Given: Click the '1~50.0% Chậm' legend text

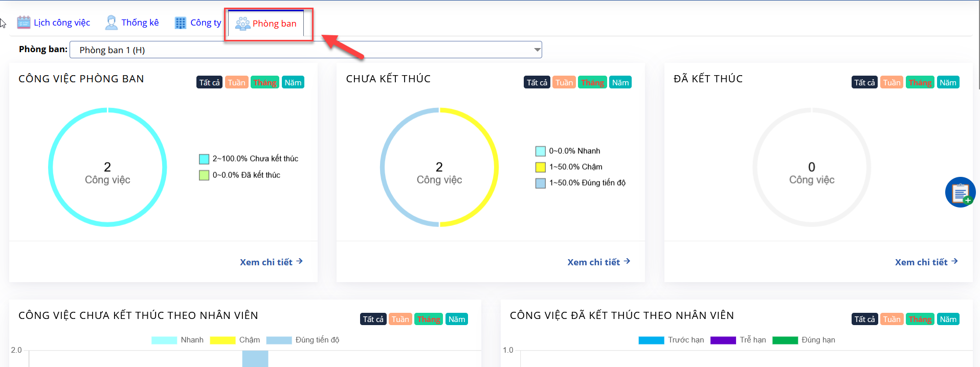Looking at the screenshot, I should [576, 167].
